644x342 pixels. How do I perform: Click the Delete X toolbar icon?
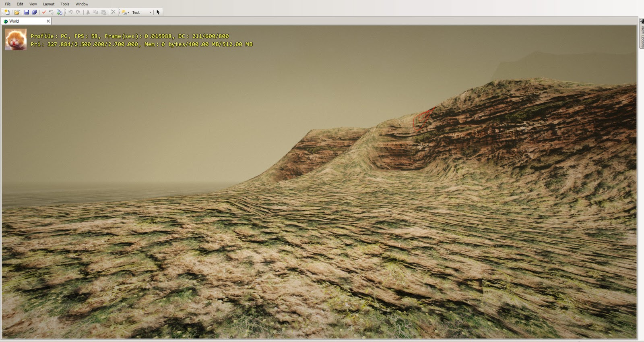(x=113, y=12)
